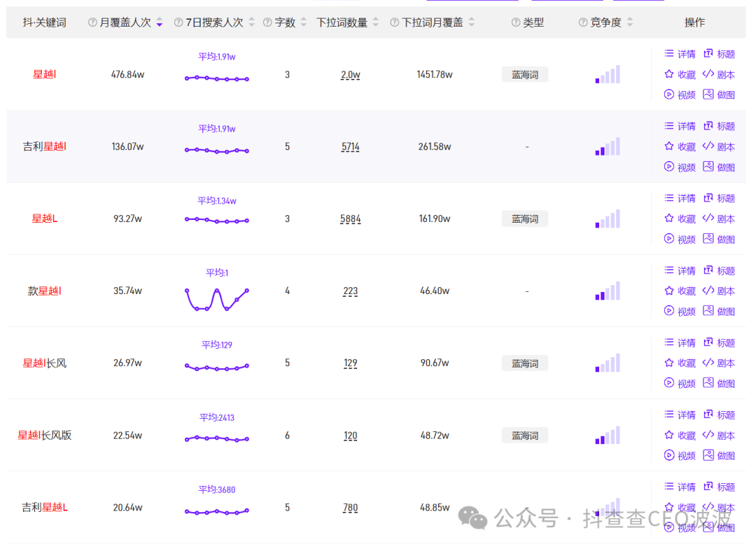Screen dimensions: 756x549
Task: Click 视频 play icon in 星越l长风 row
Action: (679, 383)
